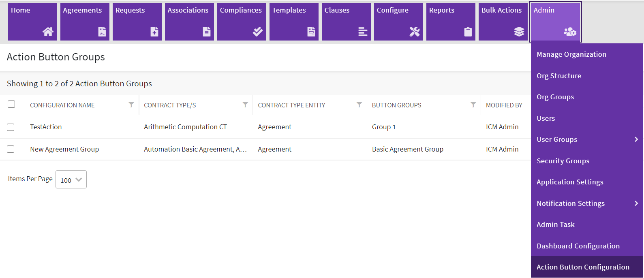Click the Compliances double-check icon

click(258, 32)
